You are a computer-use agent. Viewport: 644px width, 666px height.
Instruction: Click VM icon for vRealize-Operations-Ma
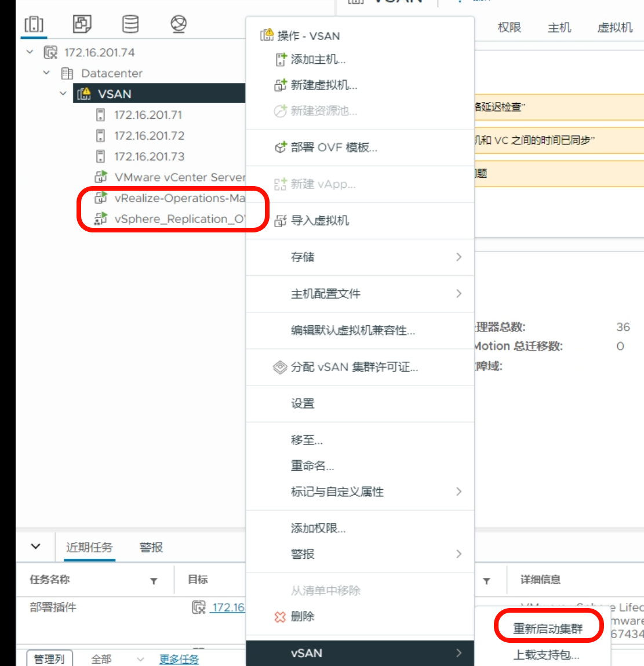click(x=101, y=198)
